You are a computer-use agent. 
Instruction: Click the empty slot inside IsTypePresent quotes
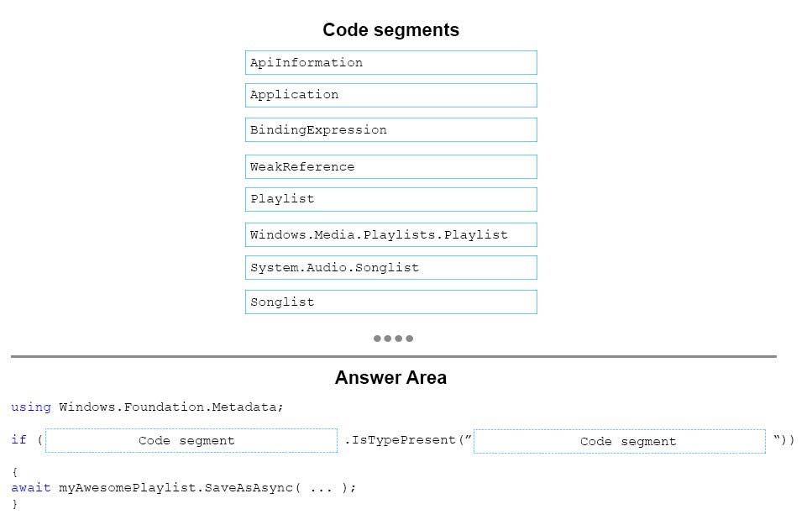pos(620,442)
